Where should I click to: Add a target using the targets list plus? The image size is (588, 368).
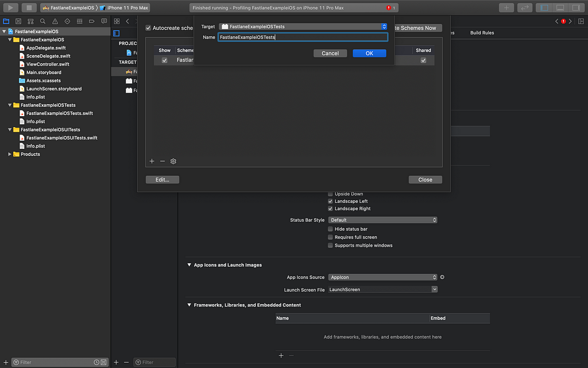(116, 362)
